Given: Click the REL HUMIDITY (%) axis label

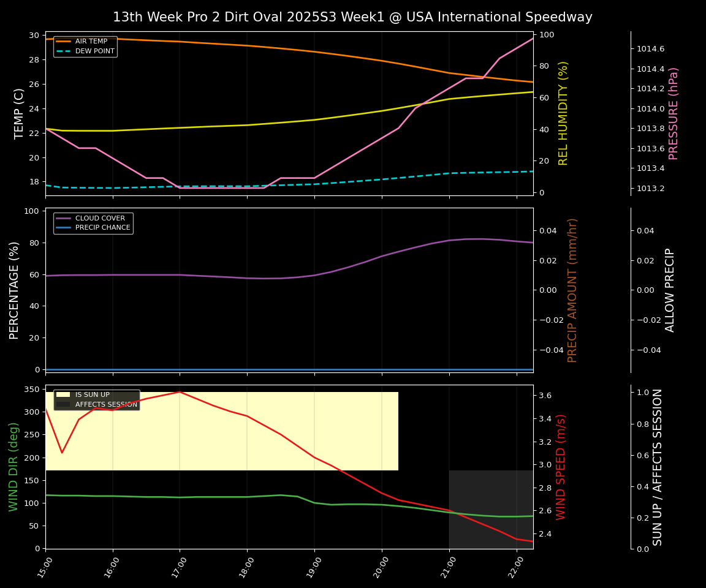Looking at the screenshot, I should (x=563, y=114).
